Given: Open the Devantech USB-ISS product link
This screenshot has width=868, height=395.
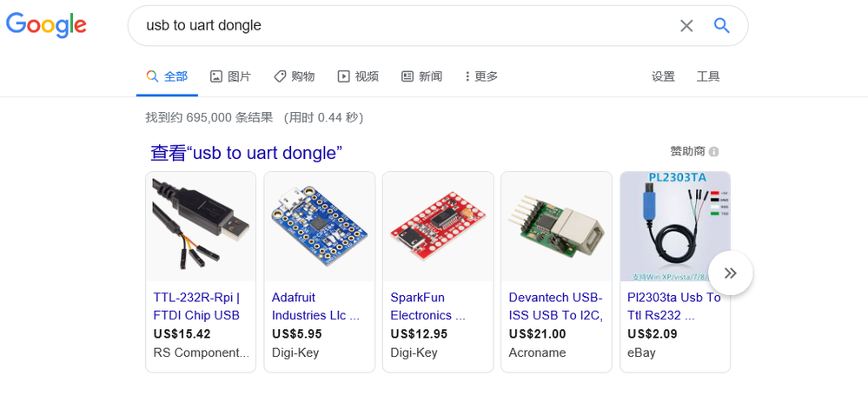Looking at the screenshot, I should click(556, 306).
